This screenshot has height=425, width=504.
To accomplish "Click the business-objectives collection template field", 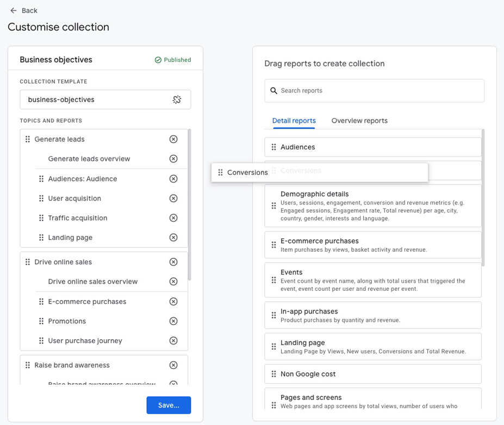I will coord(105,99).
